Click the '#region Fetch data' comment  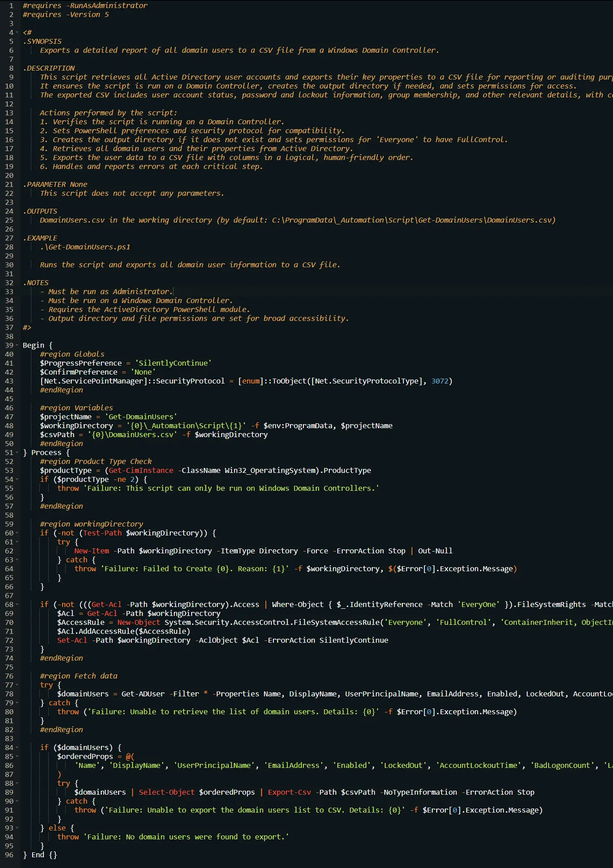(x=79, y=676)
